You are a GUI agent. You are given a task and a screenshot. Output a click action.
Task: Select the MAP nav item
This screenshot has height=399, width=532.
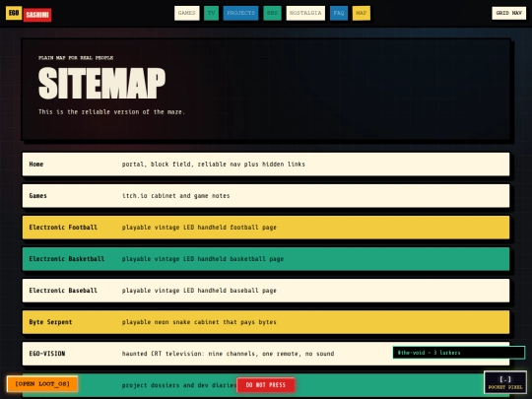coord(361,13)
